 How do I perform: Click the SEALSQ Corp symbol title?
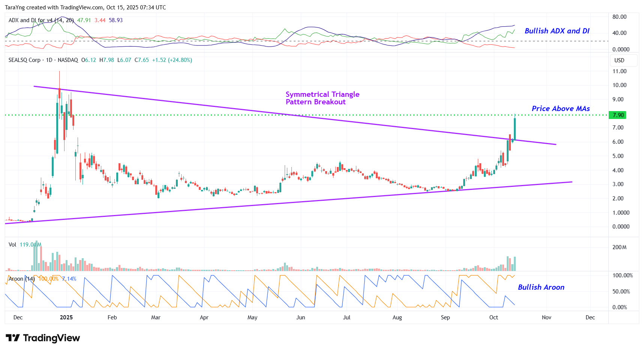click(x=24, y=60)
